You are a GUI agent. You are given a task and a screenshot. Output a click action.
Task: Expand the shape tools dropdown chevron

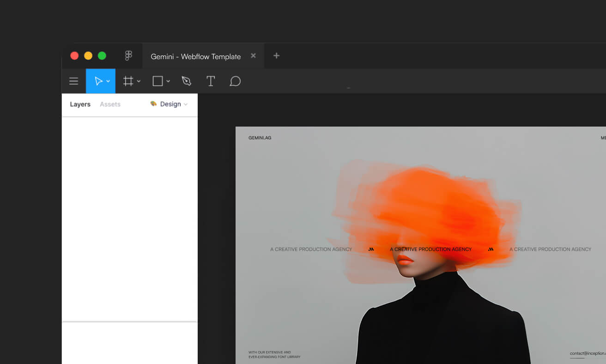click(168, 81)
